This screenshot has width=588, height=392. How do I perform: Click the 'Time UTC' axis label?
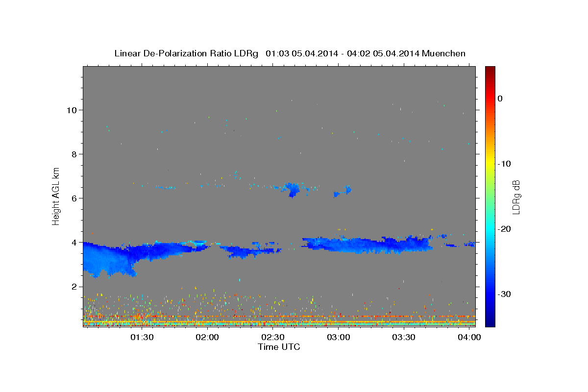pyautogui.click(x=279, y=347)
